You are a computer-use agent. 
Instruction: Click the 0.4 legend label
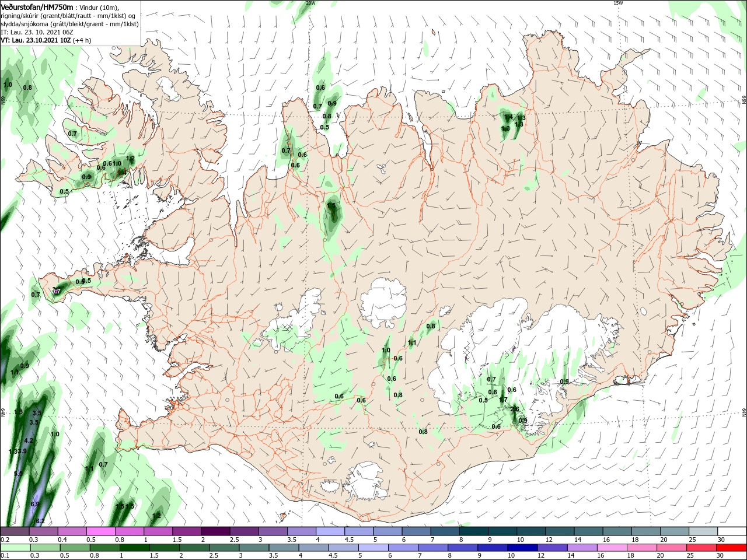[x=62, y=540]
